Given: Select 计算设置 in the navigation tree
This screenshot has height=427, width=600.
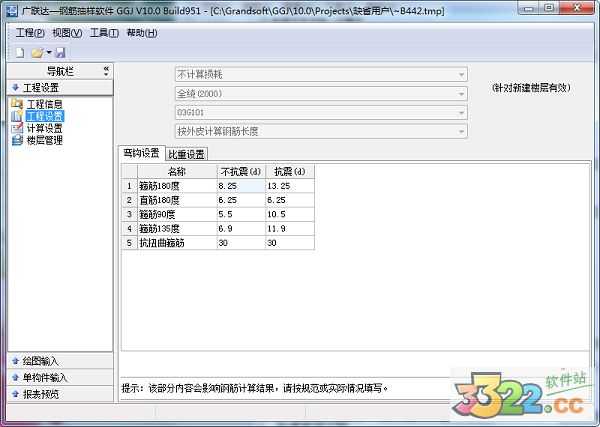Looking at the screenshot, I should click(44, 128).
